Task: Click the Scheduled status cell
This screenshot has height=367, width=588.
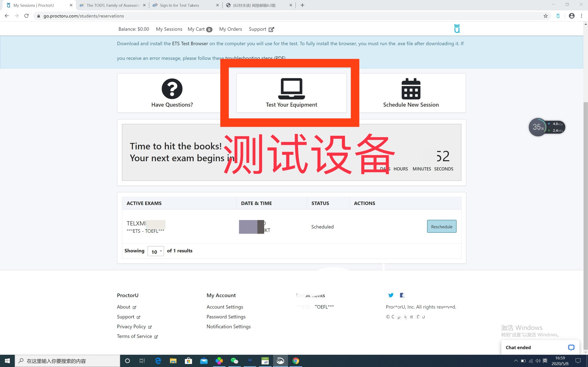Action: [x=322, y=227]
